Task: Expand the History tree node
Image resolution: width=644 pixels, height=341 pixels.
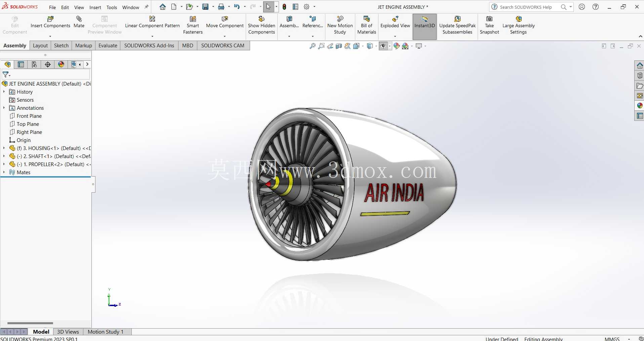Action: point(4,92)
